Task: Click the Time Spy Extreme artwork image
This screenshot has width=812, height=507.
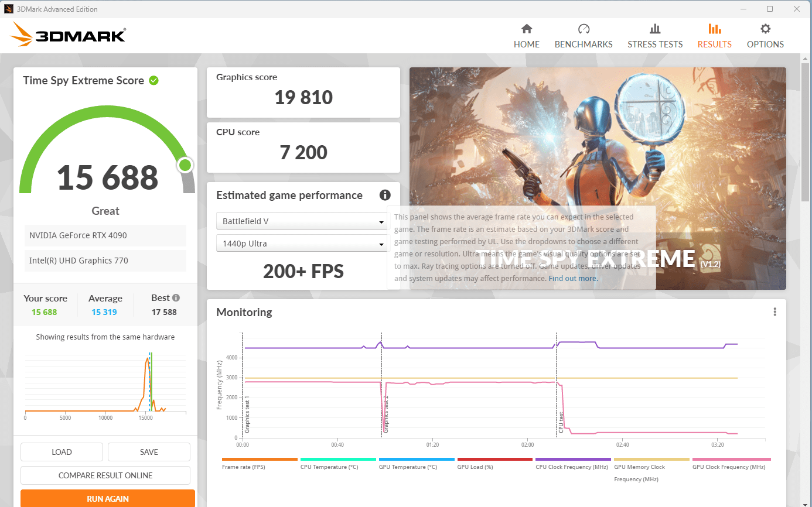Action: coord(598,179)
